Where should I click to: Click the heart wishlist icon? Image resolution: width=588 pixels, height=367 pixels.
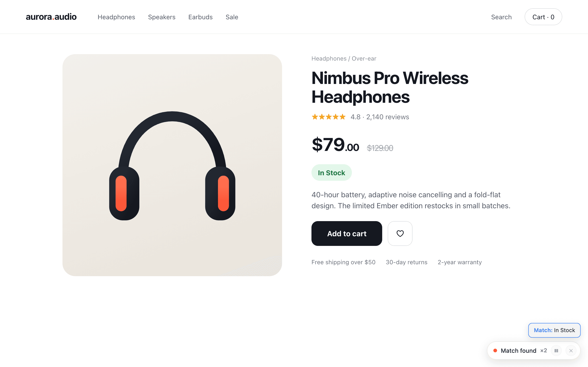pyautogui.click(x=400, y=234)
